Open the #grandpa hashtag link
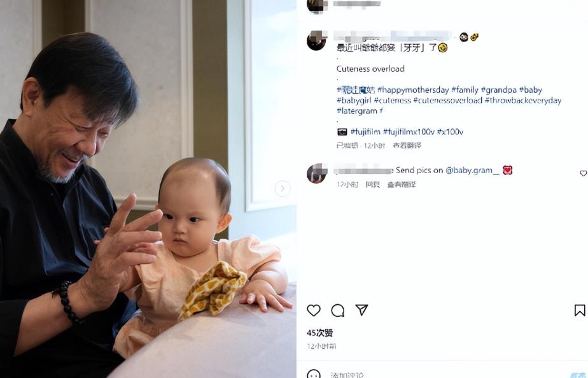The width and height of the screenshot is (588, 378). [499, 90]
